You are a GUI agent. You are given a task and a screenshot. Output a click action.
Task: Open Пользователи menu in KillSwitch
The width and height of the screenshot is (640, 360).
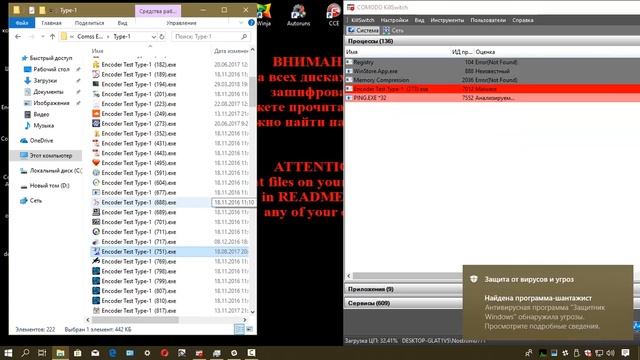coord(488,20)
